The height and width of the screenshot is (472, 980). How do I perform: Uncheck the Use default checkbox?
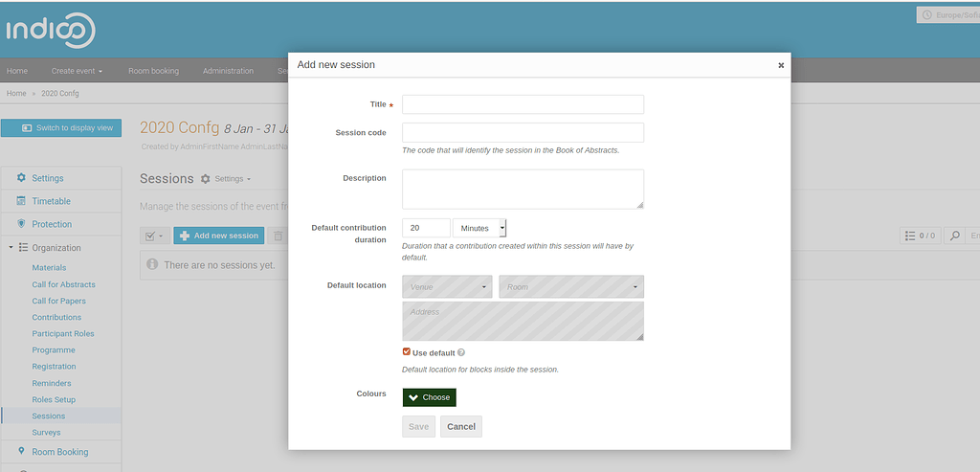[406, 352]
